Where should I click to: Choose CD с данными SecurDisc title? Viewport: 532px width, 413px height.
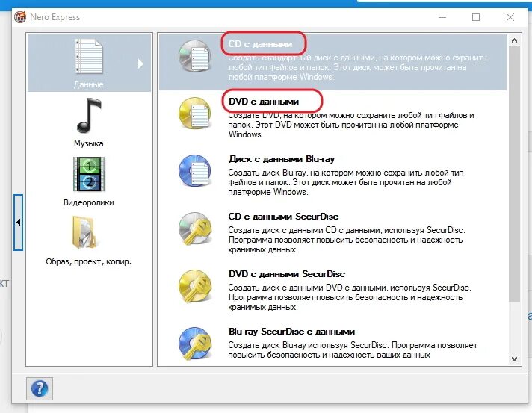(283, 217)
